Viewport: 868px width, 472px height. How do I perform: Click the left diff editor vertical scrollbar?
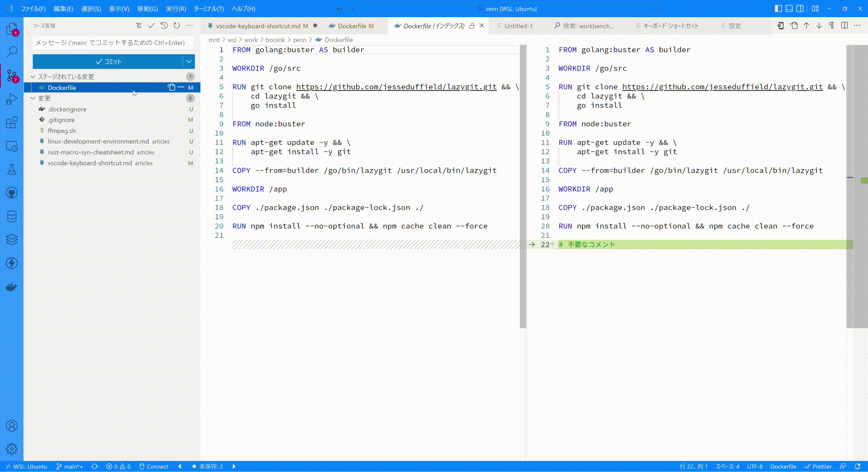point(523,186)
